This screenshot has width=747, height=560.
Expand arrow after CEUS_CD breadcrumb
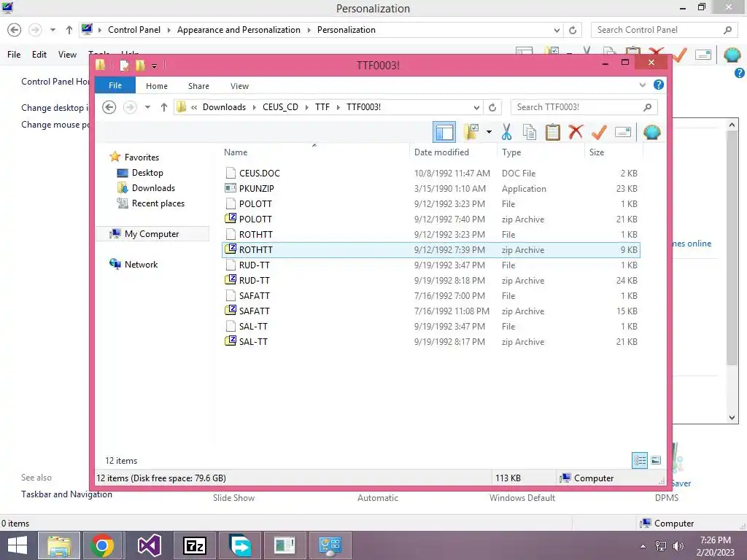click(307, 107)
